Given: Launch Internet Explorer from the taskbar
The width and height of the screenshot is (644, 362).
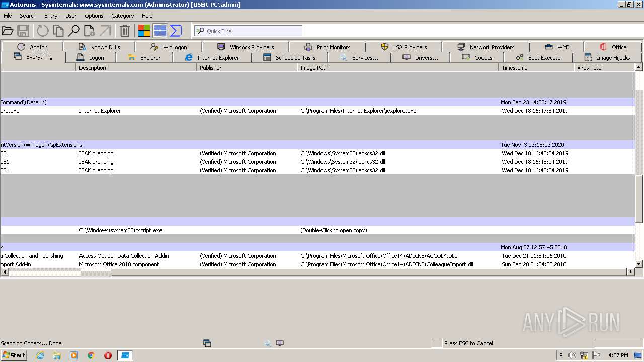Looking at the screenshot, I should click(x=40, y=355).
